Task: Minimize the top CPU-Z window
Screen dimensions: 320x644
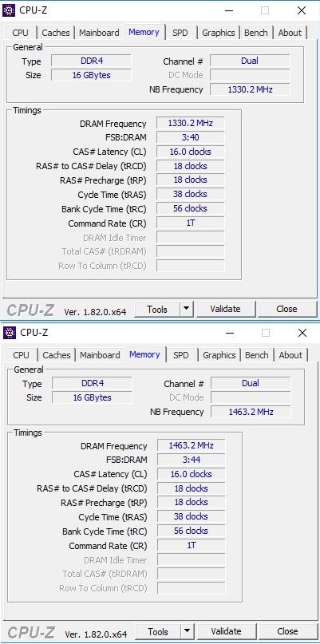Action: 228,10
